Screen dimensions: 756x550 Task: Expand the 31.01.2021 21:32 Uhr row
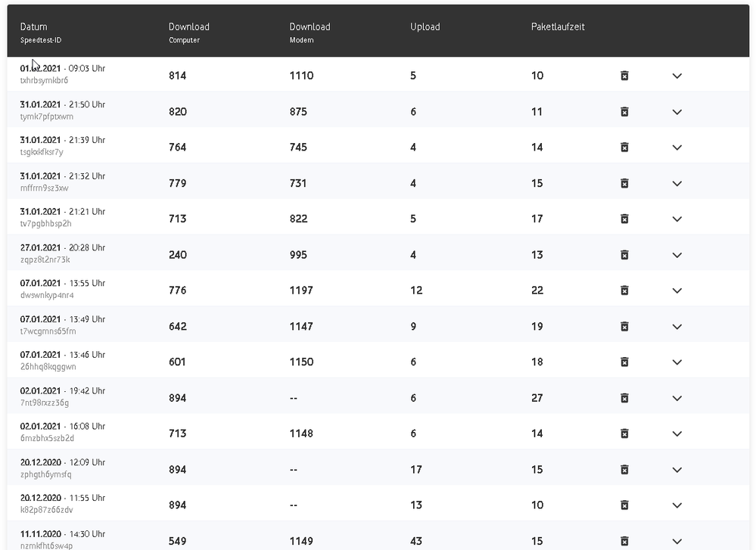(677, 184)
